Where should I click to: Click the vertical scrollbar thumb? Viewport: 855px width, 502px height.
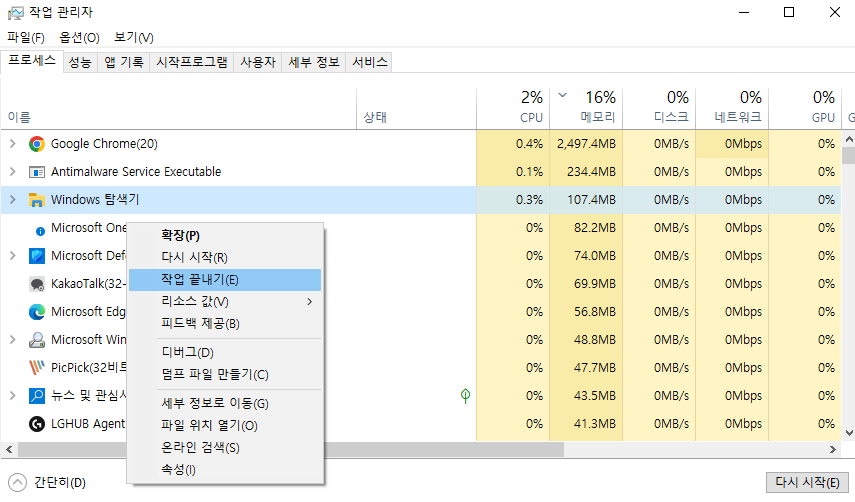(848, 155)
